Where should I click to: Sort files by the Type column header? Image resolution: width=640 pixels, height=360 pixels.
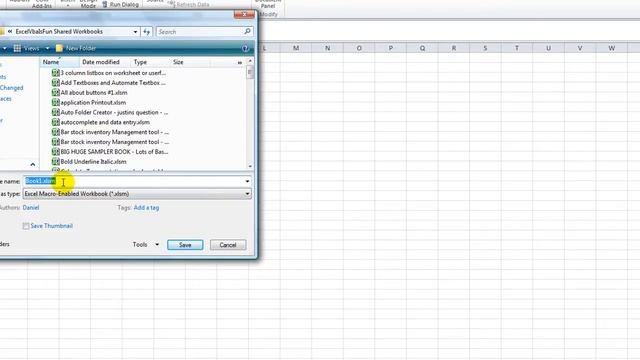coord(140,62)
